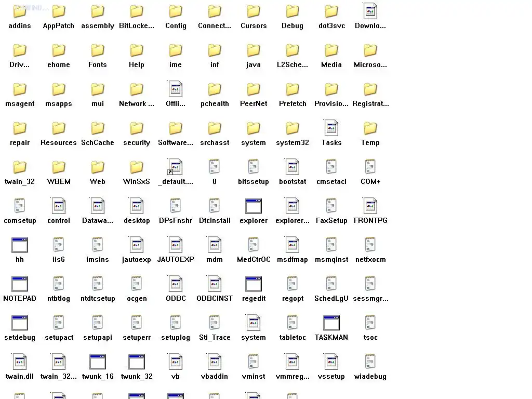Select the Sti_Trace log file icon
This screenshot has width=532, height=399.
pos(215,322)
